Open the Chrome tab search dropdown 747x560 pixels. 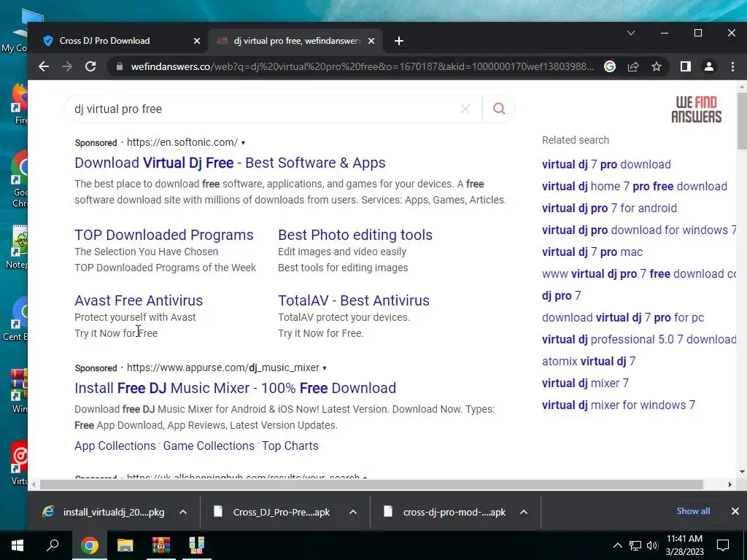[x=631, y=33]
